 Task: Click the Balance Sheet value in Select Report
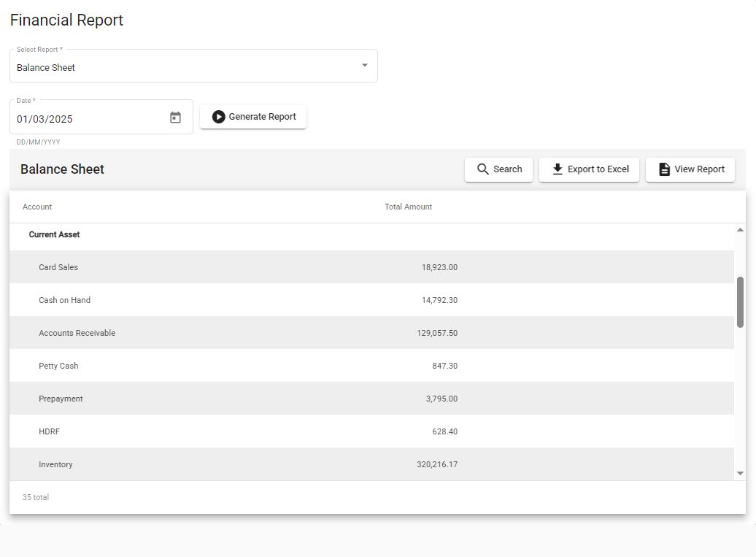[x=46, y=67]
